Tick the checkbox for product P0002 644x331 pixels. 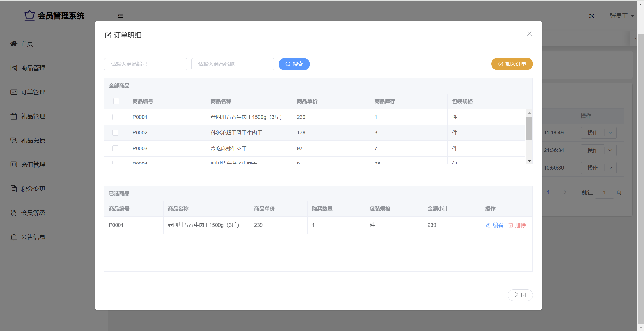point(115,133)
